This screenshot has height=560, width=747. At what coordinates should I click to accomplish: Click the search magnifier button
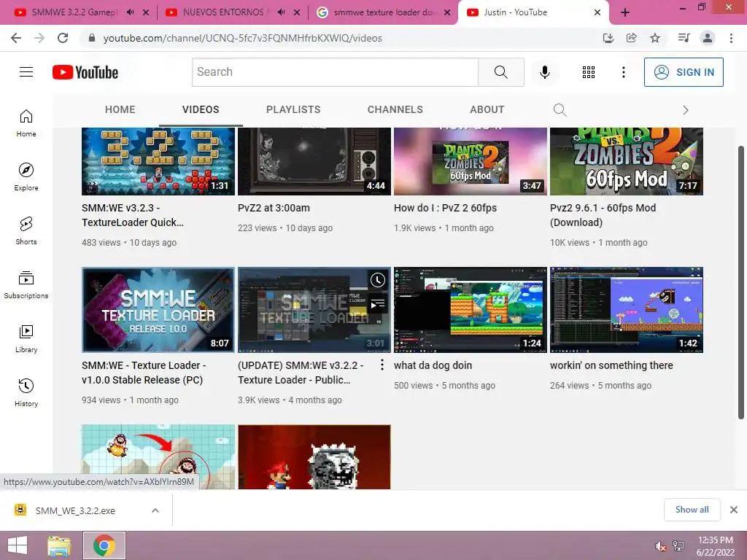click(x=500, y=72)
